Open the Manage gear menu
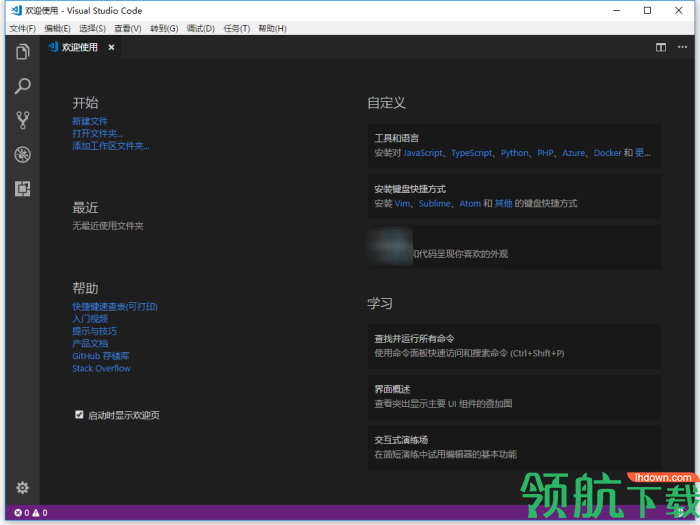This screenshot has height=525, width=700. (x=22, y=488)
